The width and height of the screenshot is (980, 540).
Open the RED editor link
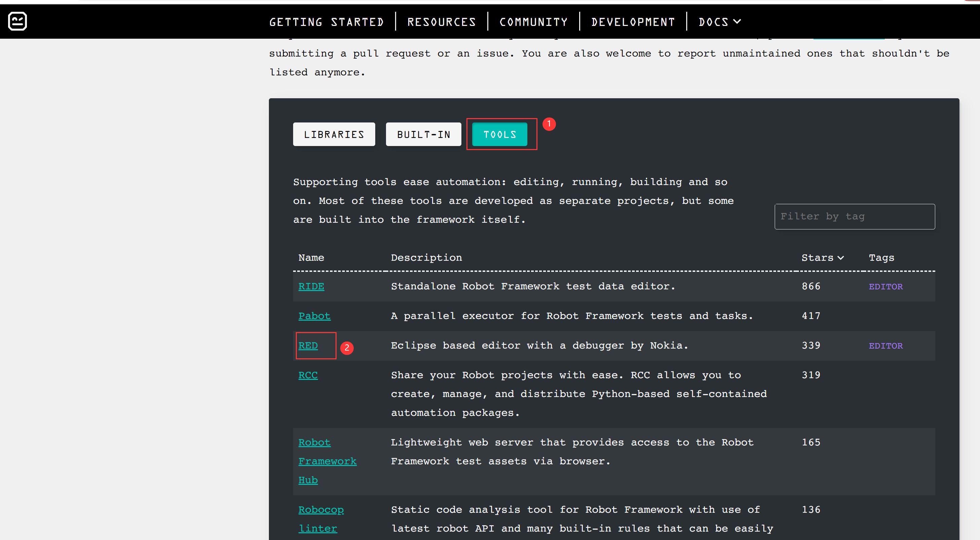click(x=308, y=346)
